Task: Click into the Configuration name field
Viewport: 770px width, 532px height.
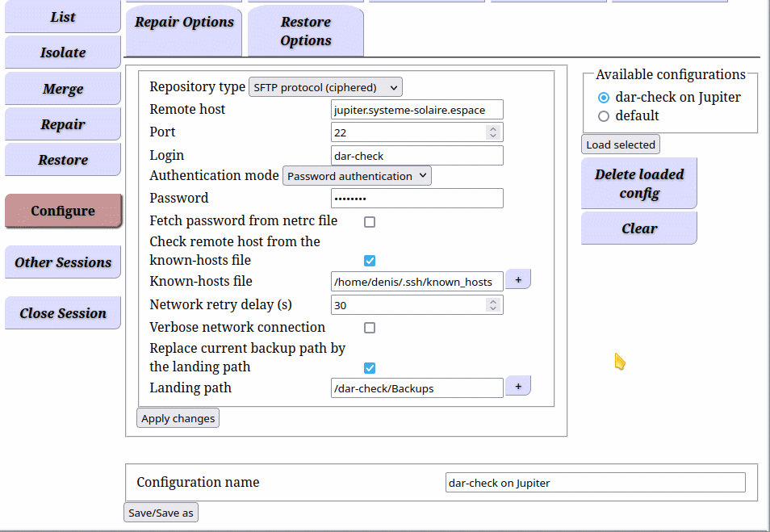Action: point(595,483)
